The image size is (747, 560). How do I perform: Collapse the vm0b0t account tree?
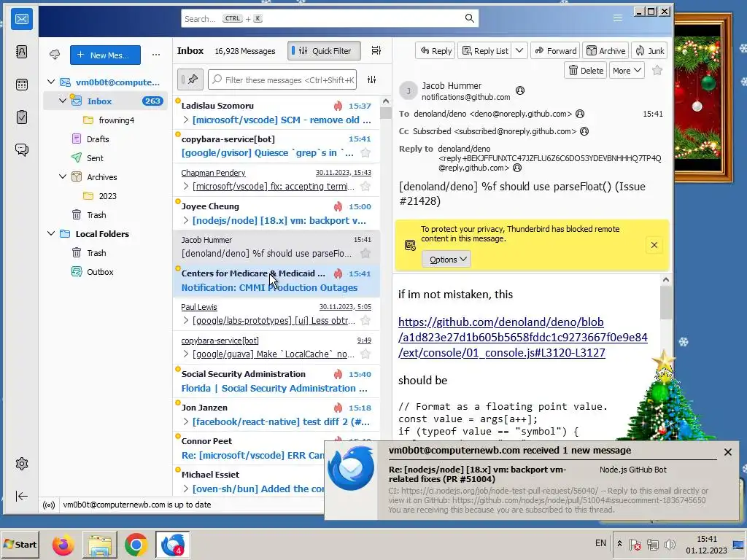[51, 82]
